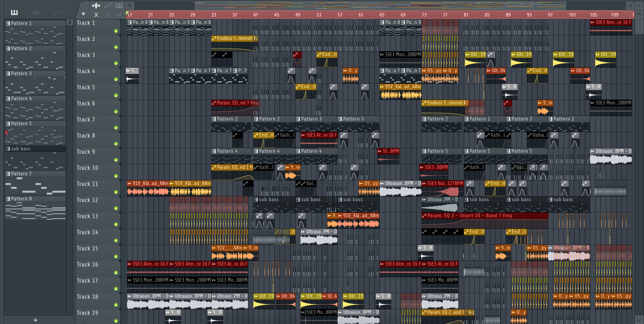This screenshot has height=324, width=644.
Task: Click the piano roll icon beside Pattern 2
Action: point(8,48)
